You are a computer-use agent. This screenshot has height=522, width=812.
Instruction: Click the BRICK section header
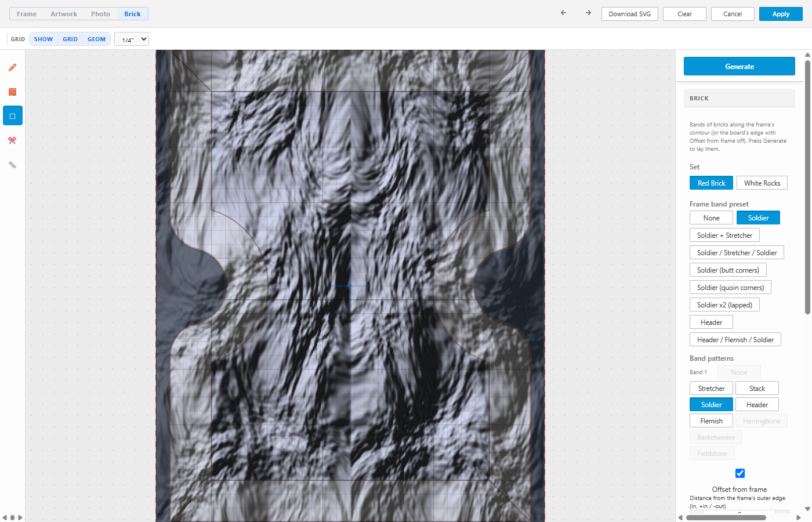point(739,98)
